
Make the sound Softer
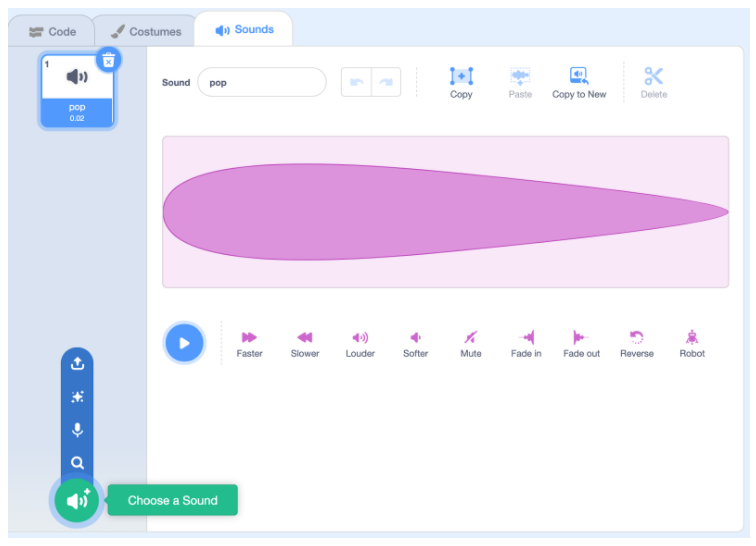(x=415, y=344)
